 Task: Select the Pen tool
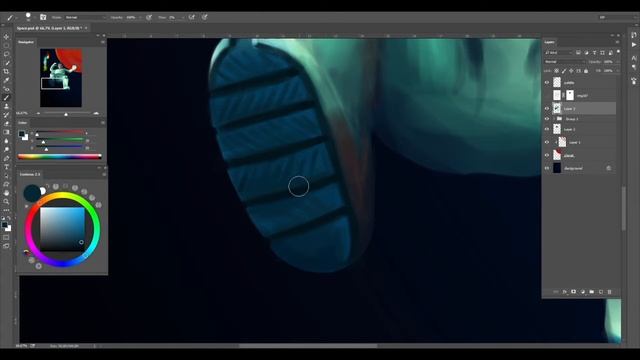pos(6,158)
